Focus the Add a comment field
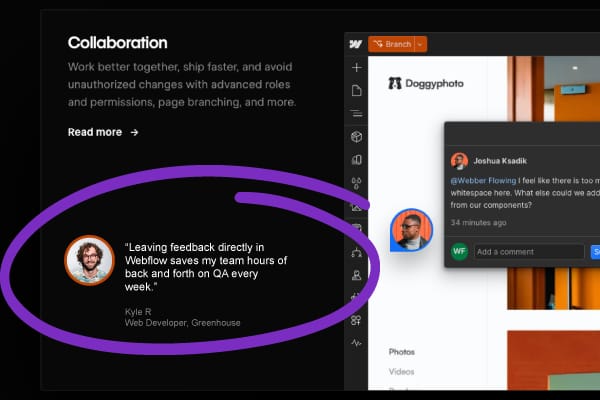 529,251
